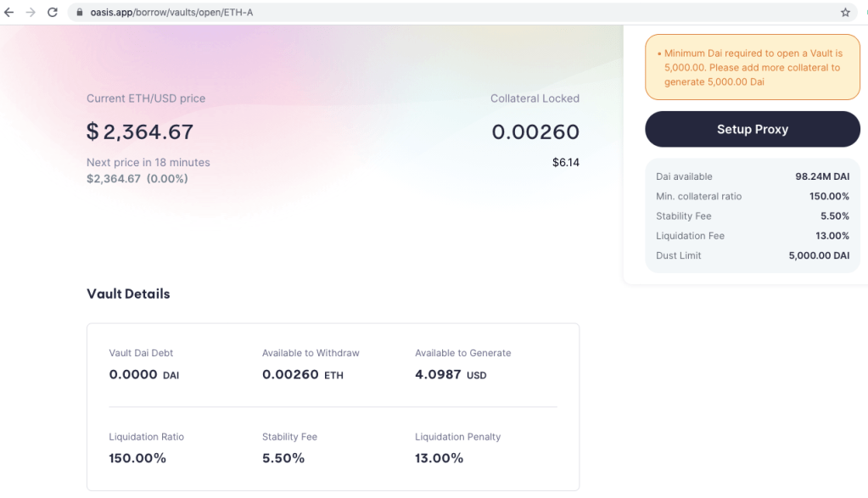Click the Liquidation Penalty 13.00% value

point(439,458)
